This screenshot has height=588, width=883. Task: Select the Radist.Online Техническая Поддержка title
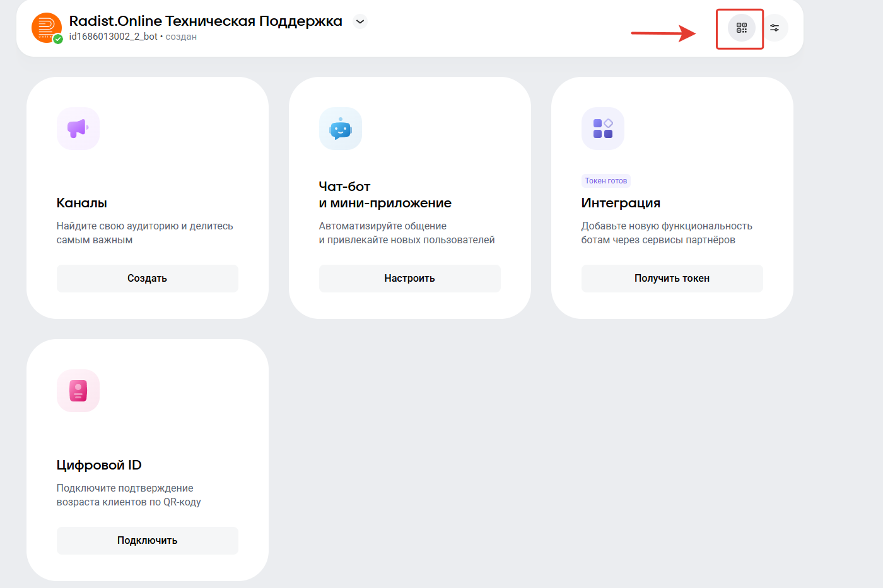coord(206,21)
